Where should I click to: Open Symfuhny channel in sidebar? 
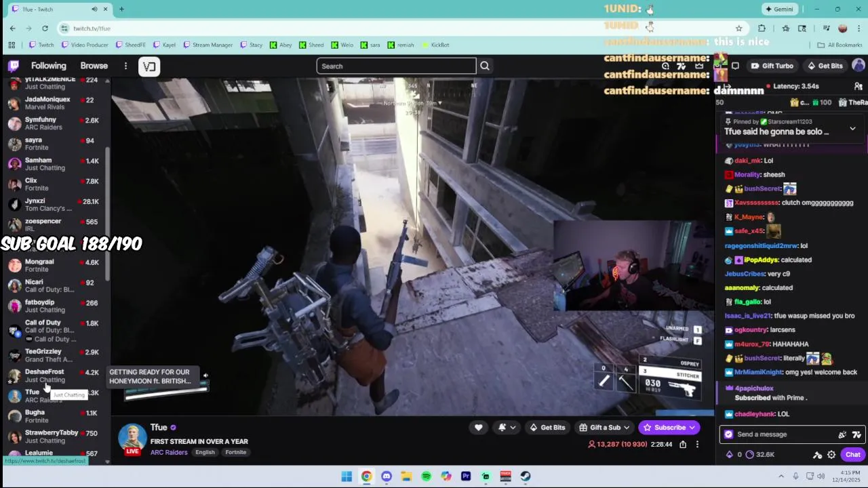[x=54, y=123]
